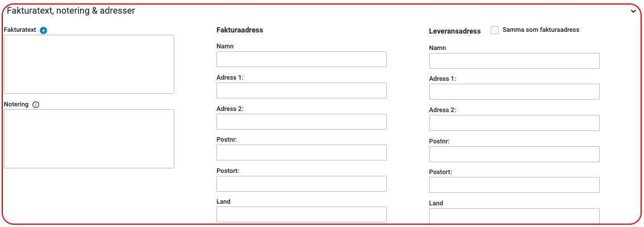Select the Land field under Leveransadress
This screenshot has height=227, width=644.
click(x=514, y=216)
